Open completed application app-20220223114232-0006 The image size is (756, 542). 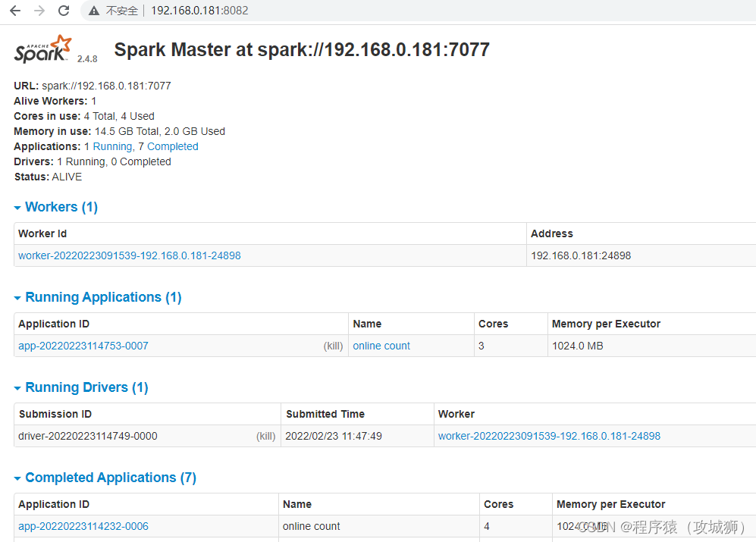pyautogui.click(x=83, y=526)
